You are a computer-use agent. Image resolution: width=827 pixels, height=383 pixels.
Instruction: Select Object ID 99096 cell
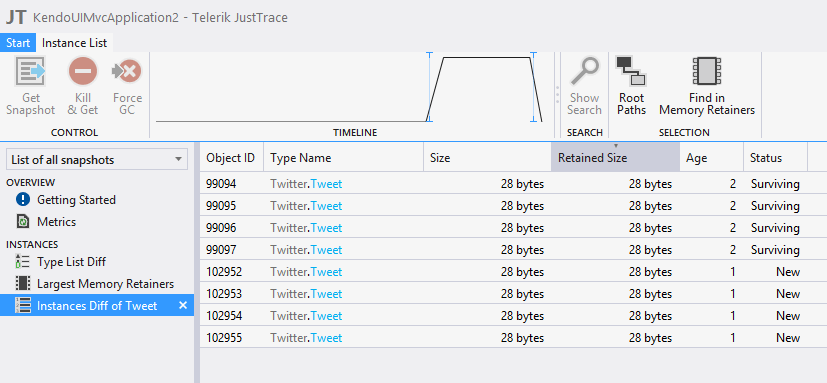tap(221, 228)
